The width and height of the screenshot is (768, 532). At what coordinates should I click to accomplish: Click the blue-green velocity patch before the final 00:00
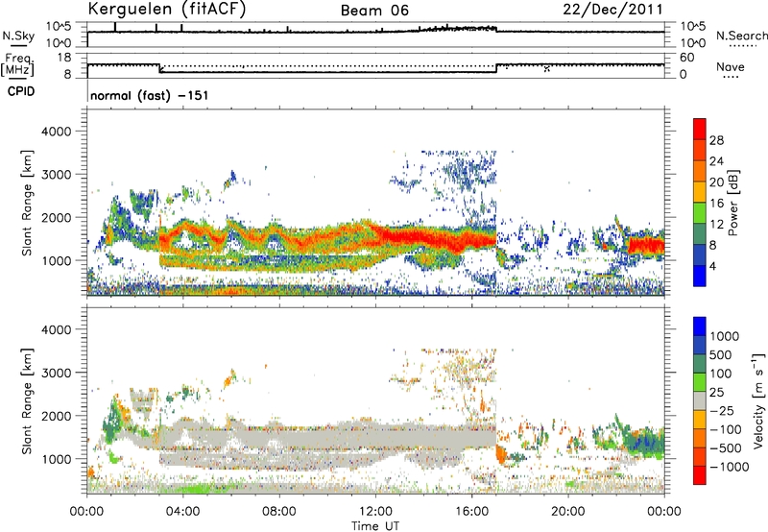click(646, 442)
